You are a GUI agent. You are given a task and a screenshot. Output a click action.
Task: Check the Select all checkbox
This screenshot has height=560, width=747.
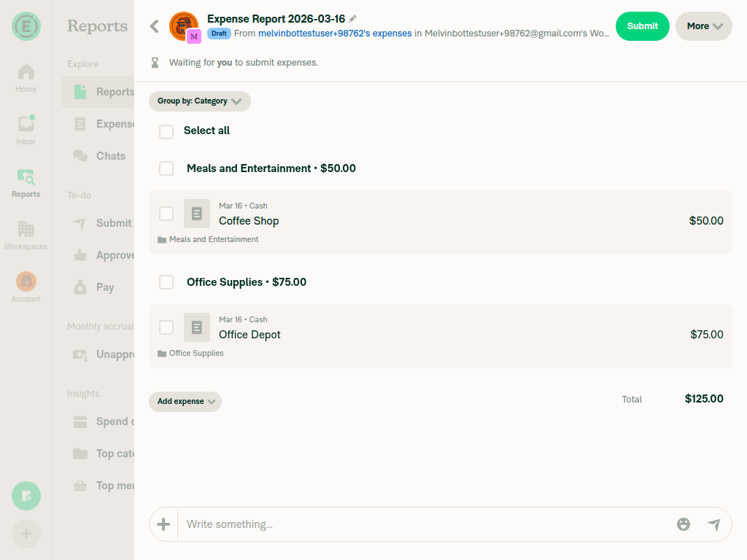[166, 131]
